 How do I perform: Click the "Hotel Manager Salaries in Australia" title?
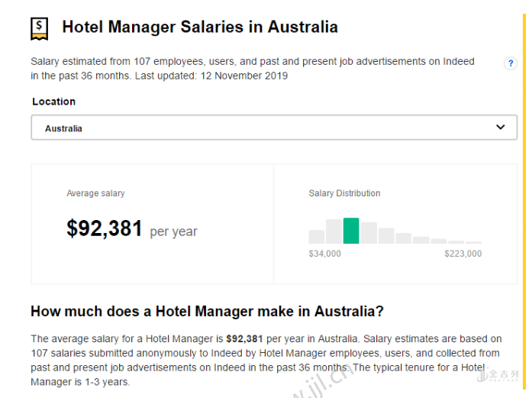[200, 28]
